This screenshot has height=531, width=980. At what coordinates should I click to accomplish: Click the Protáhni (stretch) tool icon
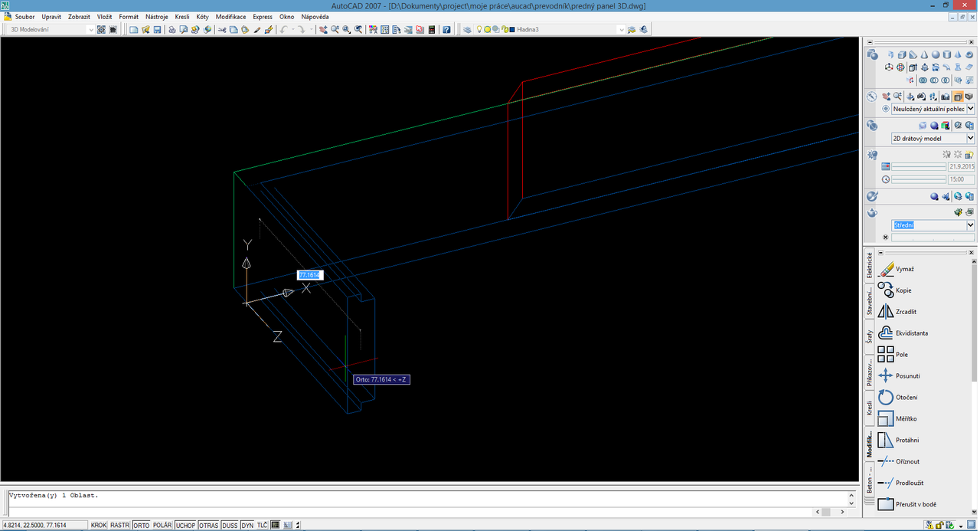click(x=886, y=441)
